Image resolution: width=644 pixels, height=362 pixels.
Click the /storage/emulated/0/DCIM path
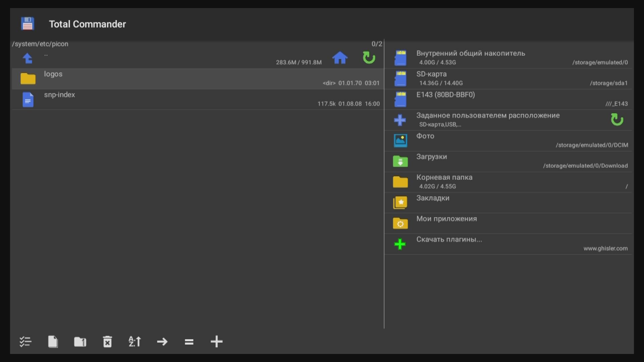[x=592, y=145]
